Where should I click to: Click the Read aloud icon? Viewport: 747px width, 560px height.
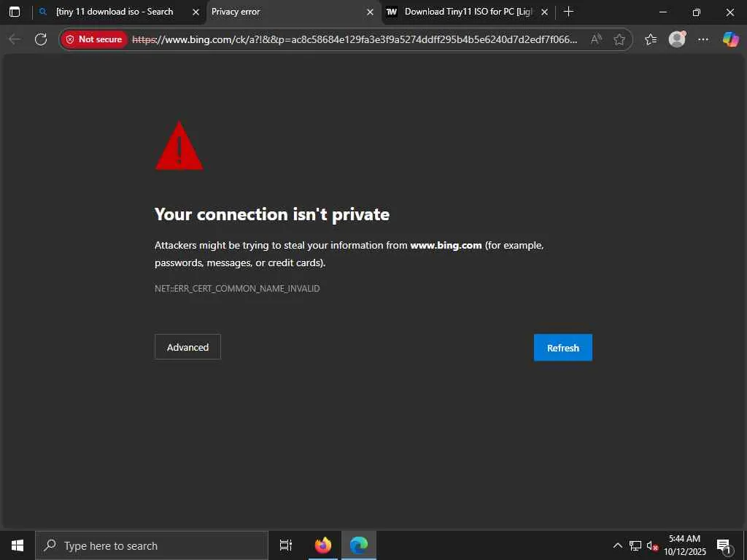coord(595,39)
